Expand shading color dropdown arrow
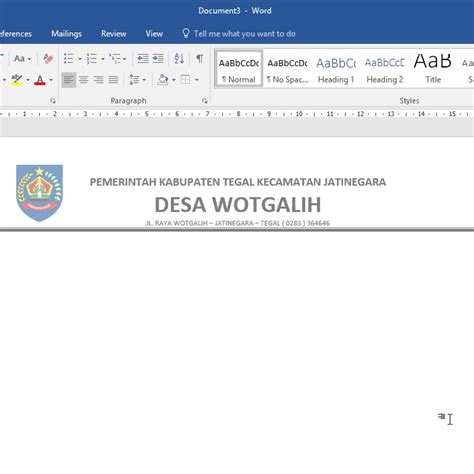This screenshot has width=474, height=474. point(174,80)
